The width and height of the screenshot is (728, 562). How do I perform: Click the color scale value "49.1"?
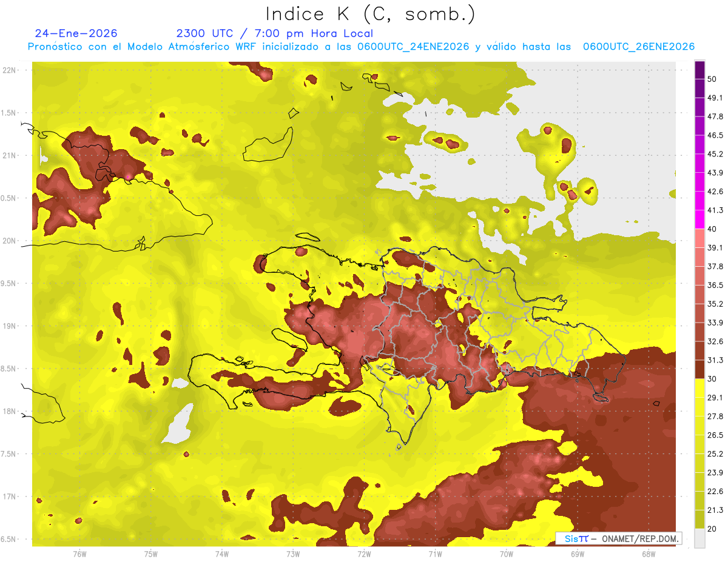coord(715,98)
